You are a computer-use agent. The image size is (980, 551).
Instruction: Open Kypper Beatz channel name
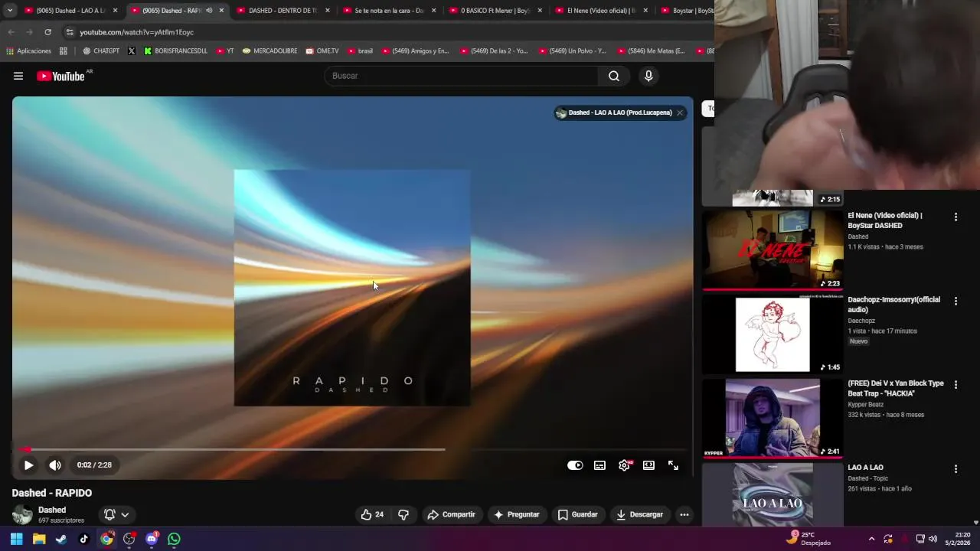click(x=868, y=404)
